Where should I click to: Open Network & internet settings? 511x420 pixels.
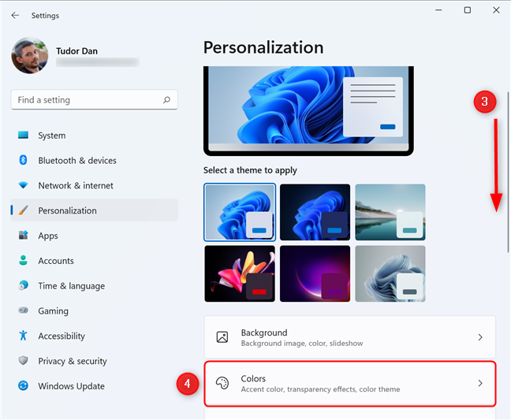click(95, 185)
